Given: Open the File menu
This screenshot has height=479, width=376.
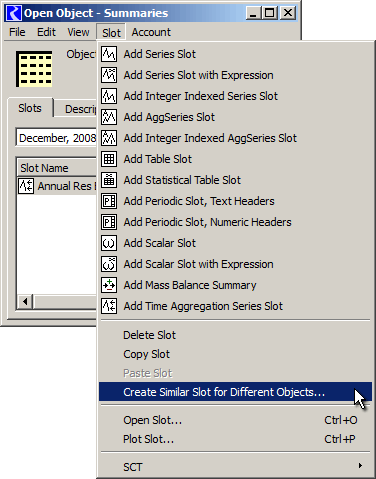Looking at the screenshot, I should (x=17, y=32).
